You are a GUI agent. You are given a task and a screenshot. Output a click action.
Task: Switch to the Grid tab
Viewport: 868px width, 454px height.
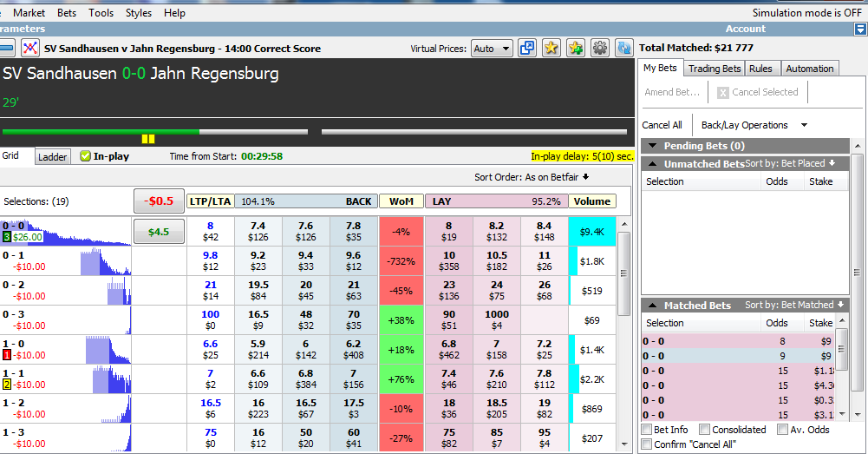pyautogui.click(x=10, y=155)
